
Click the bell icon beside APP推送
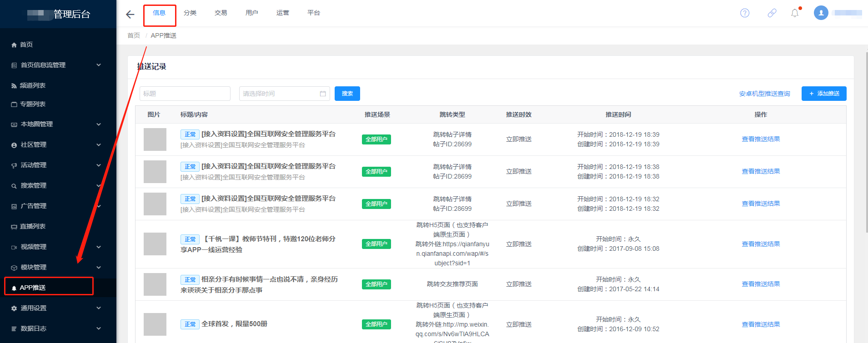click(x=14, y=288)
